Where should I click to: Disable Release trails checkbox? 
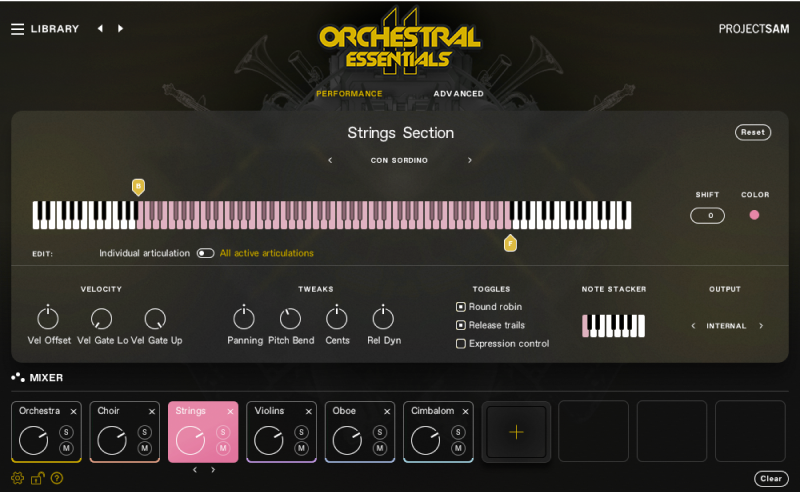460,325
